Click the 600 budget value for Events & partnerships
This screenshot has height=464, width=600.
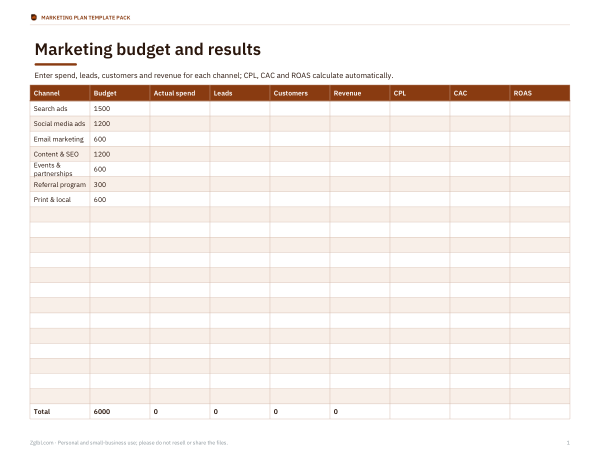99,169
